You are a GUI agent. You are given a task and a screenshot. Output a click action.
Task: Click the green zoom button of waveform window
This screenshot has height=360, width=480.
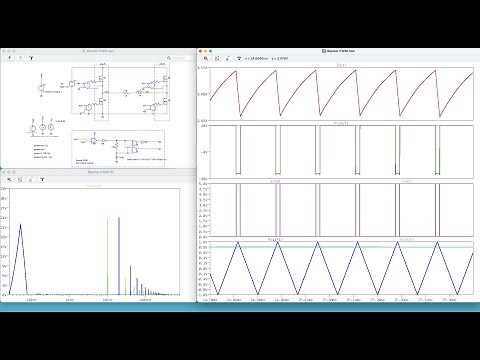(x=210, y=51)
